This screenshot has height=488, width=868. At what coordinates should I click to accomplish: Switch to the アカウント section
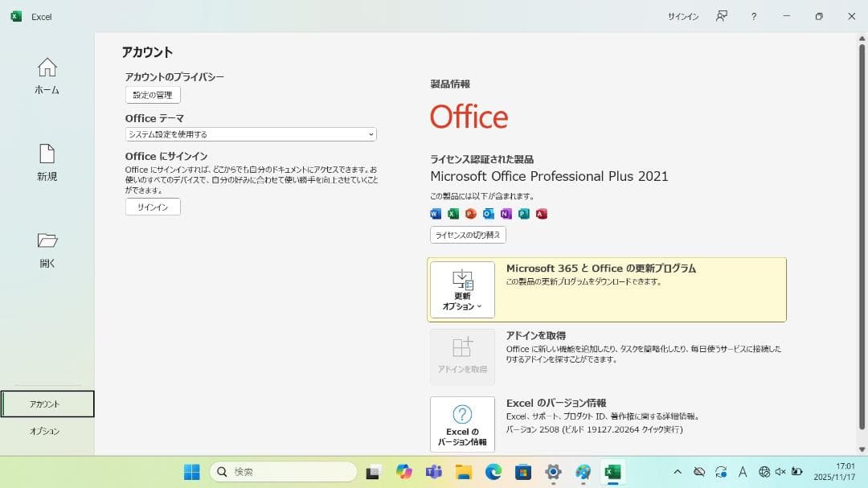tap(47, 404)
